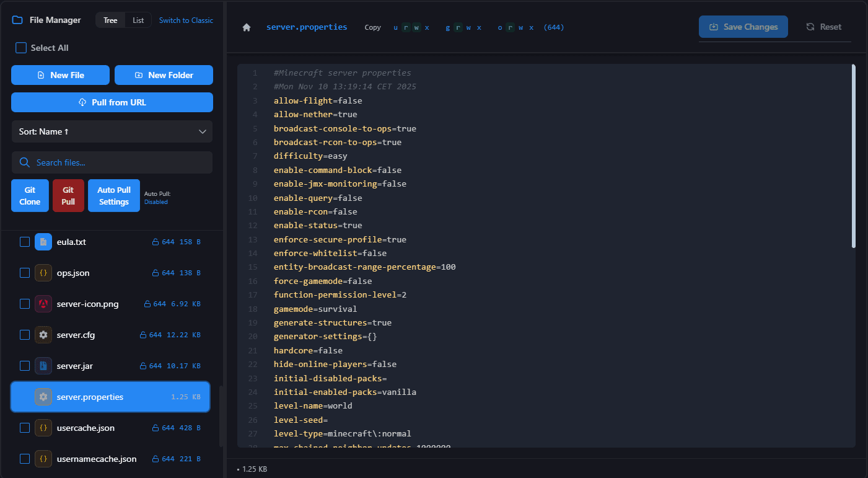Viewport: 868px width, 478px height.
Task: Click the server.properties breadcrumb filename
Action: [307, 27]
